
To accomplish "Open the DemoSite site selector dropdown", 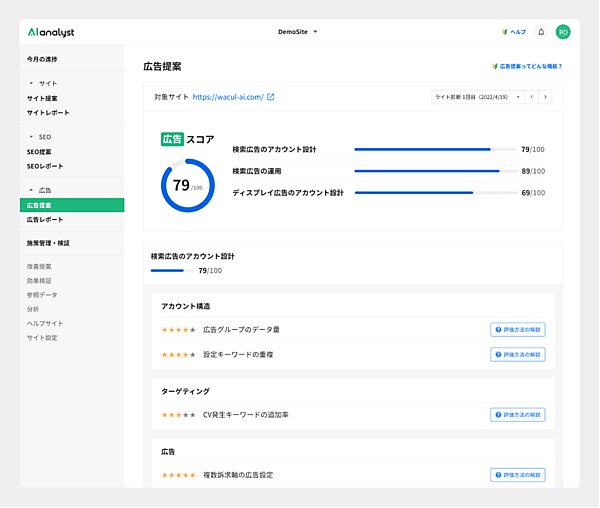I will click(x=297, y=32).
